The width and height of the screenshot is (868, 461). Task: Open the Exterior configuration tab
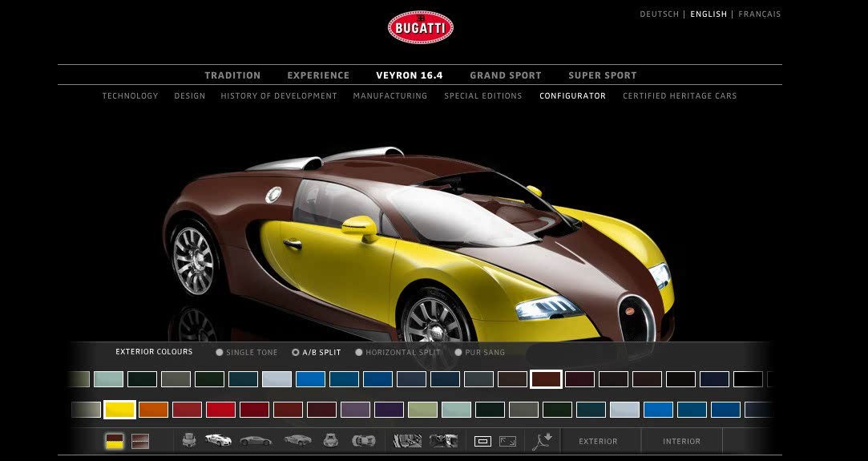598,441
